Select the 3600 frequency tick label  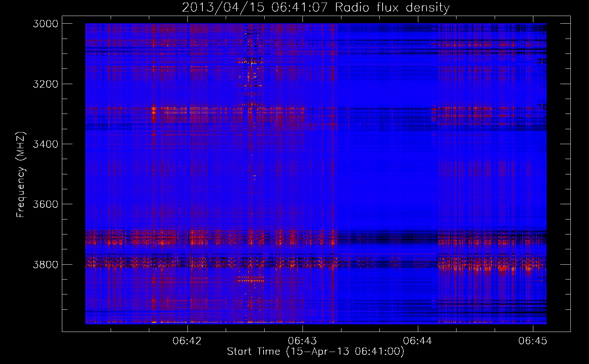point(46,204)
